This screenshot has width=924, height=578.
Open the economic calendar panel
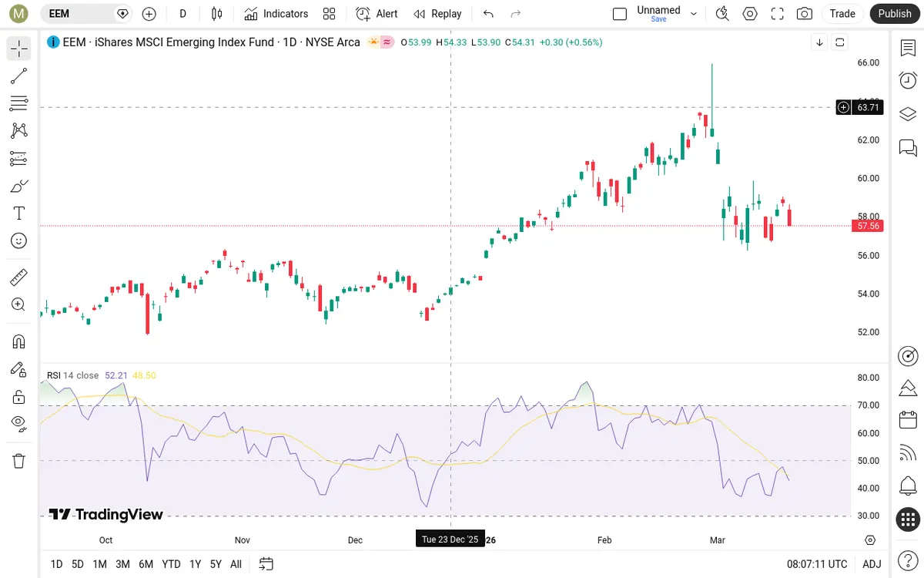[908, 421]
